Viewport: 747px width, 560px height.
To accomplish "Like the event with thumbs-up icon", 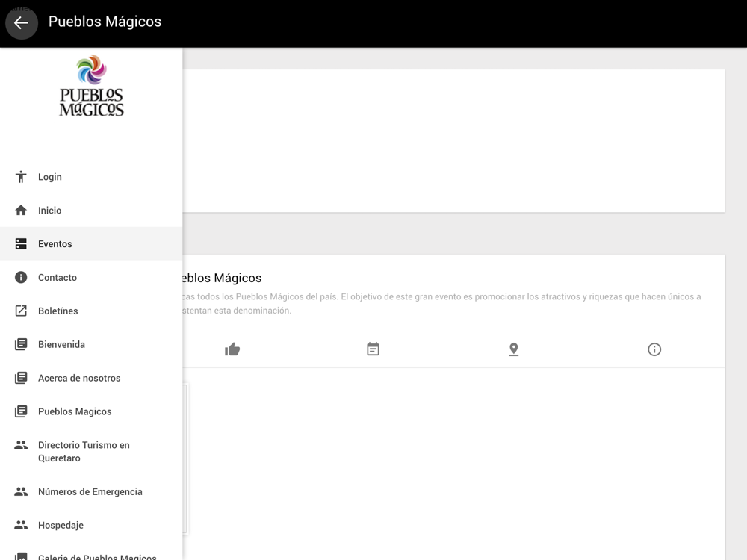I will tap(232, 349).
